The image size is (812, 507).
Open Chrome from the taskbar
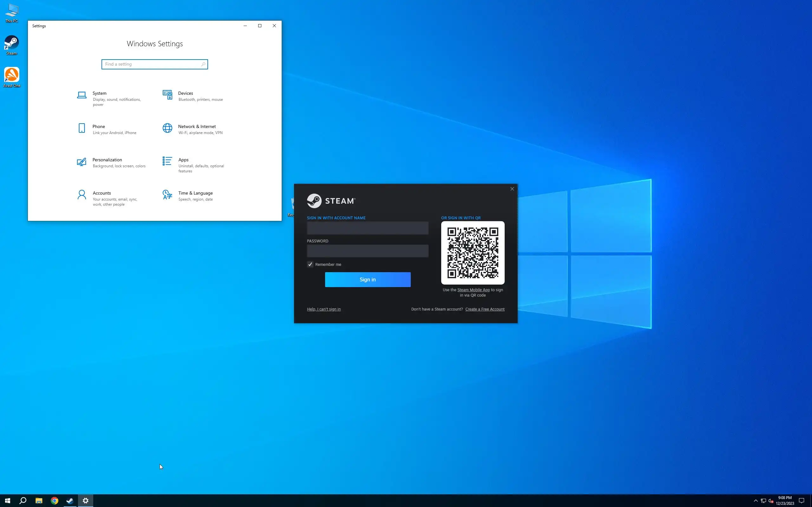coord(54,501)
